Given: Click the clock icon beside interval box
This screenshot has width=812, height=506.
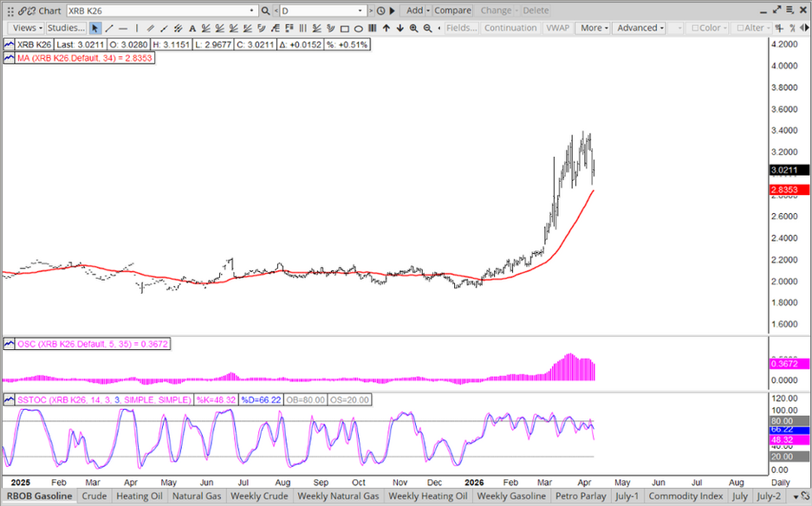Looking at the screenshot, I should (x=381, y=10).
